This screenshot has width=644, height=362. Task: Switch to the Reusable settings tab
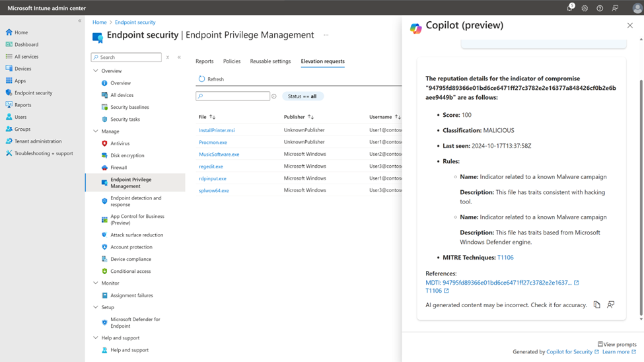(270, 61)
